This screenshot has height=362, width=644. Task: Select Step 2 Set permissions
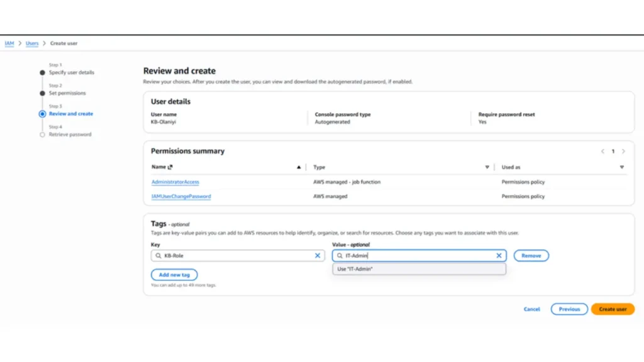click(x=67, y=93)
